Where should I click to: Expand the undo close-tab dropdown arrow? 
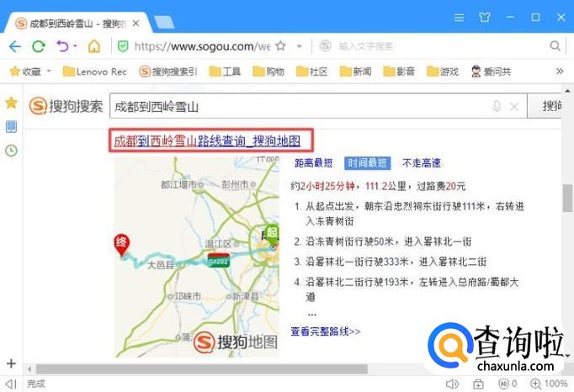pos(76,46)
